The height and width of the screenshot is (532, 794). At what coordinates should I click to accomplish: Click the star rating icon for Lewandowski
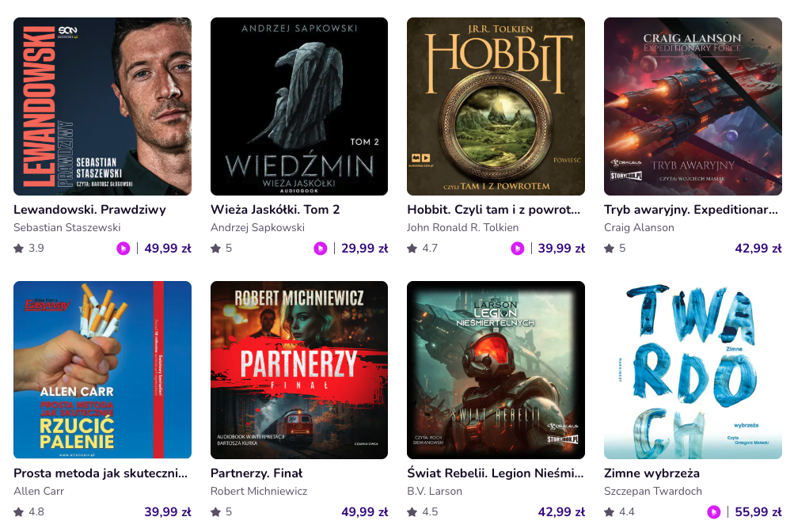(19, 249)
